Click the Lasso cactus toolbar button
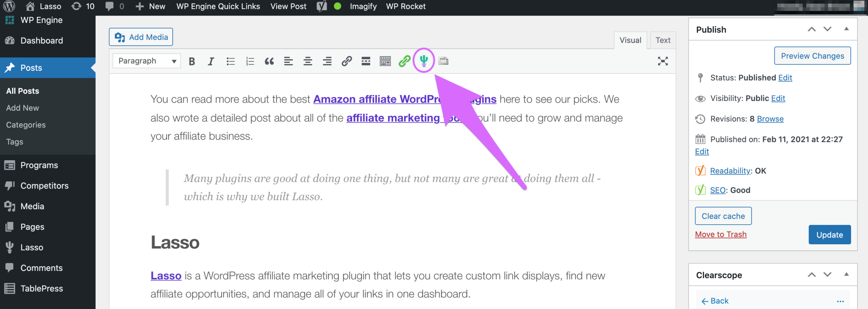Screen dimensions: 868x309 424,61
